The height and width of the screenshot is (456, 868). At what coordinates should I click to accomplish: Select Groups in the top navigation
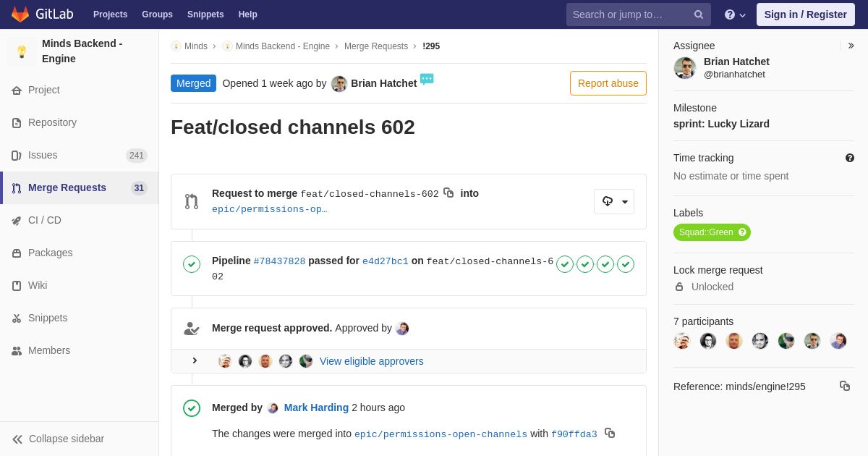point(157,14)
